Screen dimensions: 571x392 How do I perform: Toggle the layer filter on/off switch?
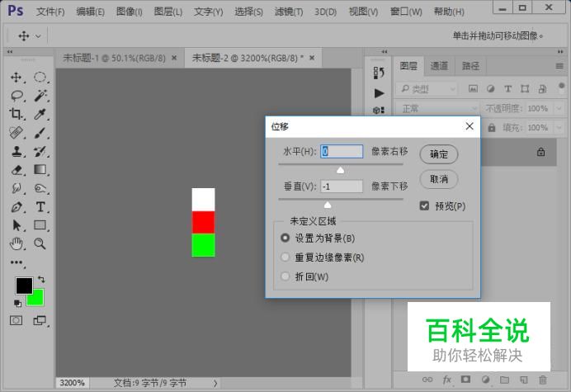561,87
